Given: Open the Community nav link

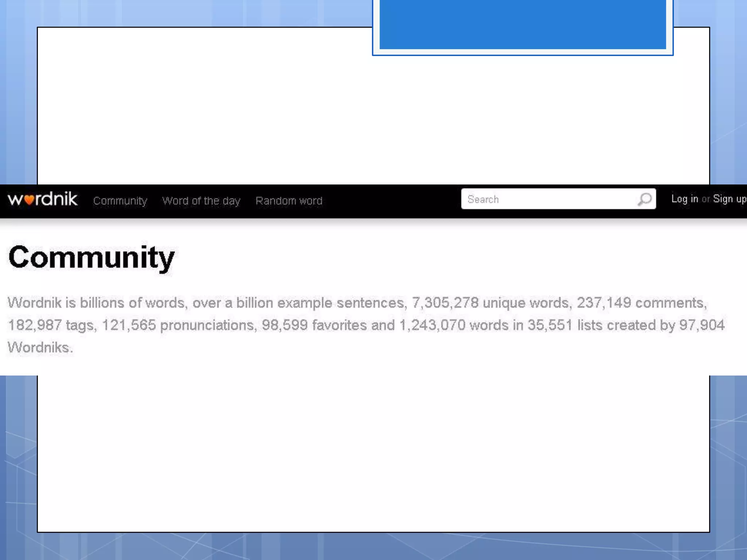Looking at the screenshot, I should [120, 201].
